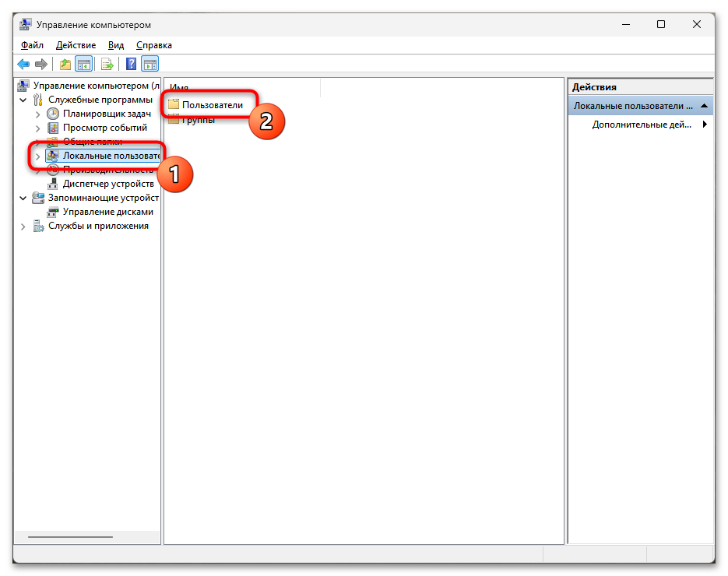Click the Службы и приложения gear icon
Viewport: 728px width, 576px height.
[x=38, y=226]
